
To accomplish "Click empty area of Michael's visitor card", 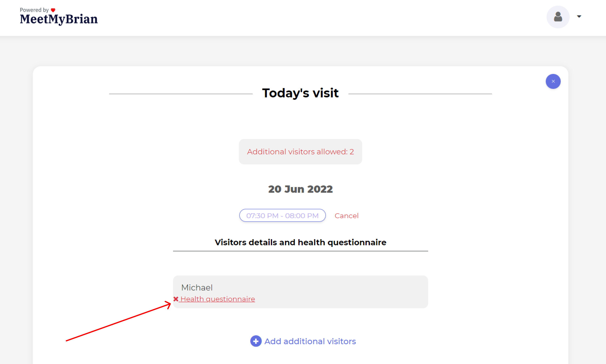I will 344,292.
